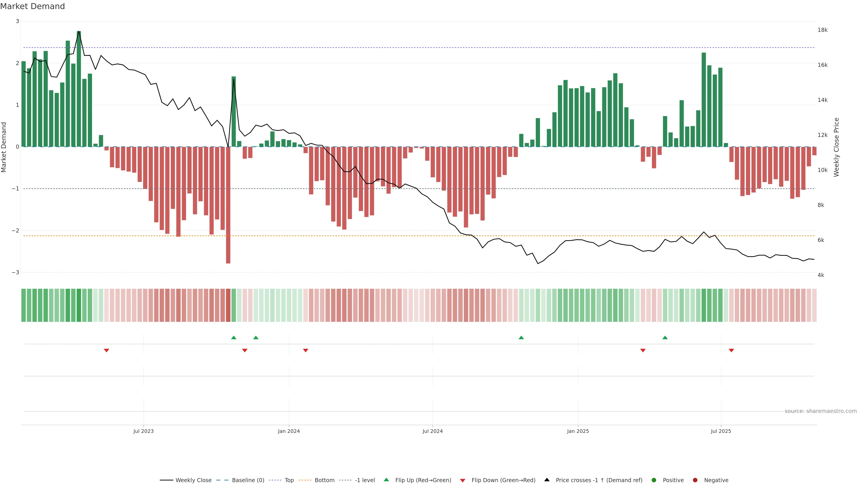The height and width of the screenshot is (488, 868).
Task: Click the last green flip-up triangle marker
Action: tap(665, 338)
